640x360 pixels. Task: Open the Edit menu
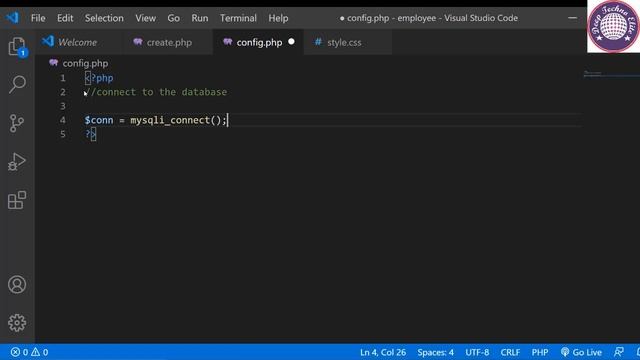coord(65,18)
